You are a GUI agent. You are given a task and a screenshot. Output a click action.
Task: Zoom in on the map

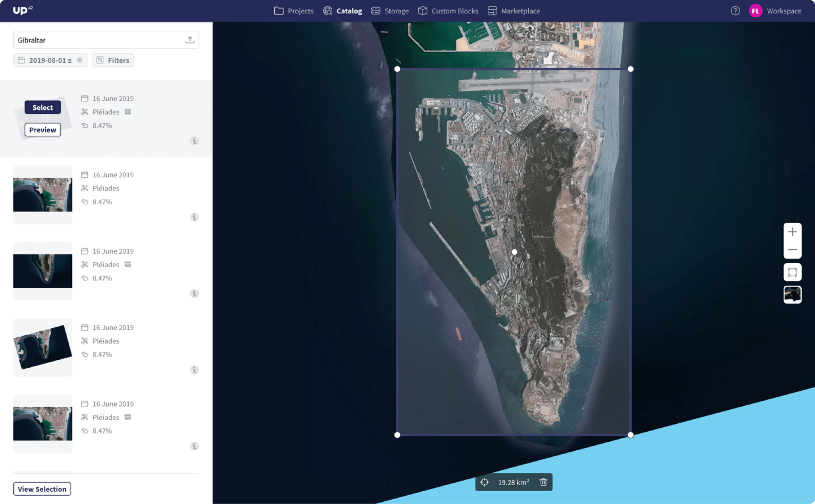(x=792, y=232)
